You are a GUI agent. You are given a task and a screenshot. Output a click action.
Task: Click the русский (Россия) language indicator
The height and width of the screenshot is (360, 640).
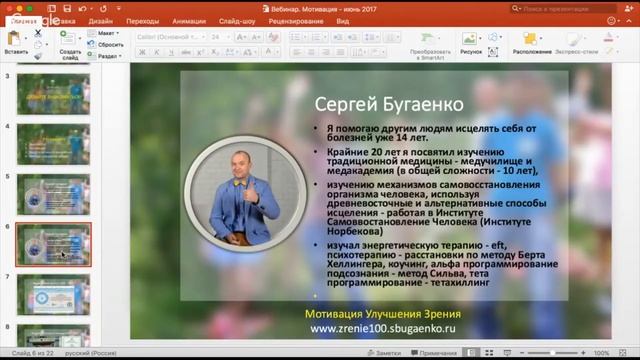(x=91, y=353)
